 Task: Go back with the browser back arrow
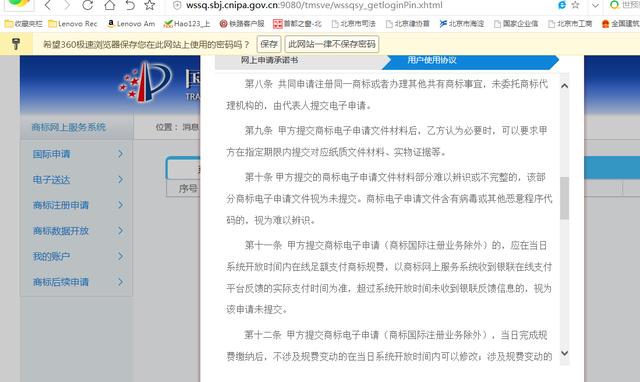pyautogui.click(x=48, y=5)
